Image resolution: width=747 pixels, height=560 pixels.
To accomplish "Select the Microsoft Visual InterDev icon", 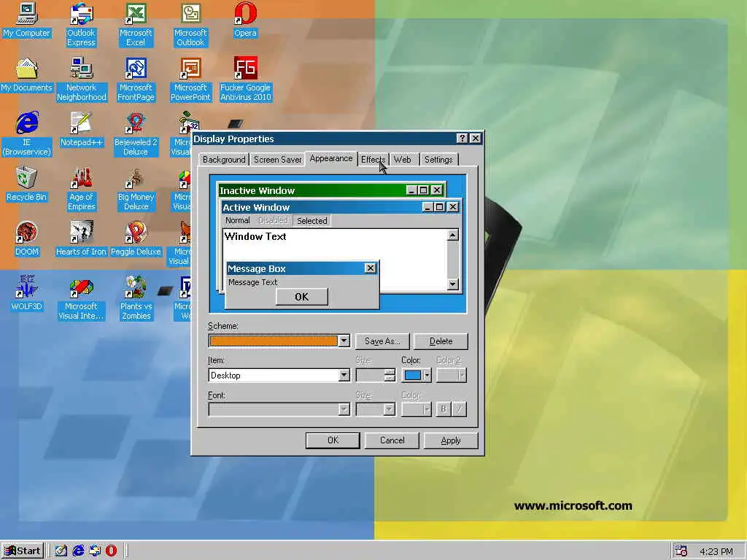I will (82, 298).
